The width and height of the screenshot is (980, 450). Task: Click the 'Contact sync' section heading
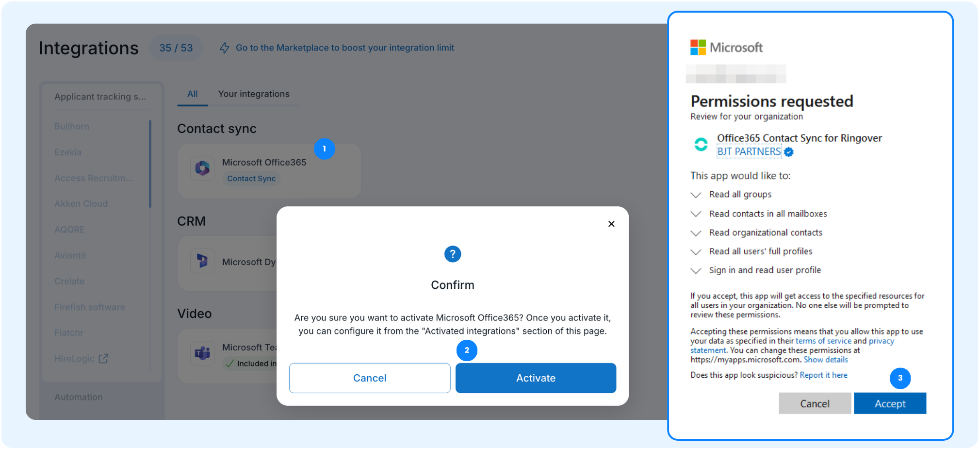click(x=217, y=129)
